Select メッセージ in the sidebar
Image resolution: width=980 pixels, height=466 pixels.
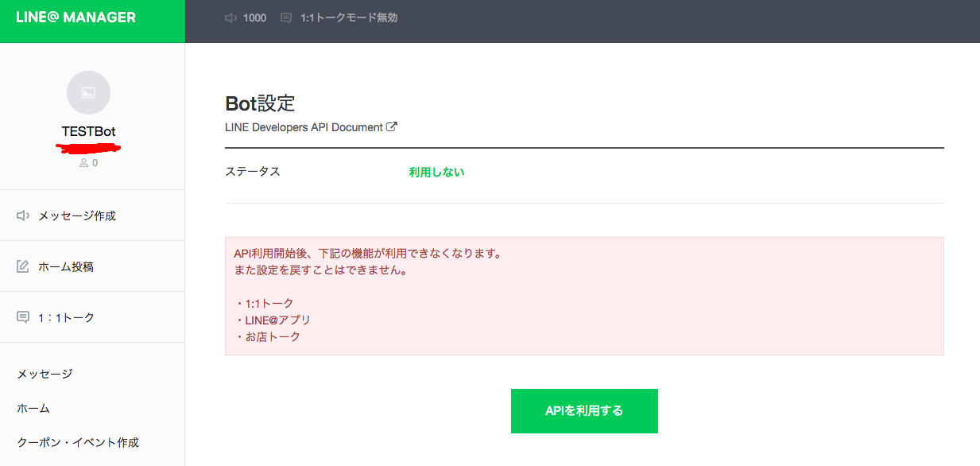(x=45, y=374)
